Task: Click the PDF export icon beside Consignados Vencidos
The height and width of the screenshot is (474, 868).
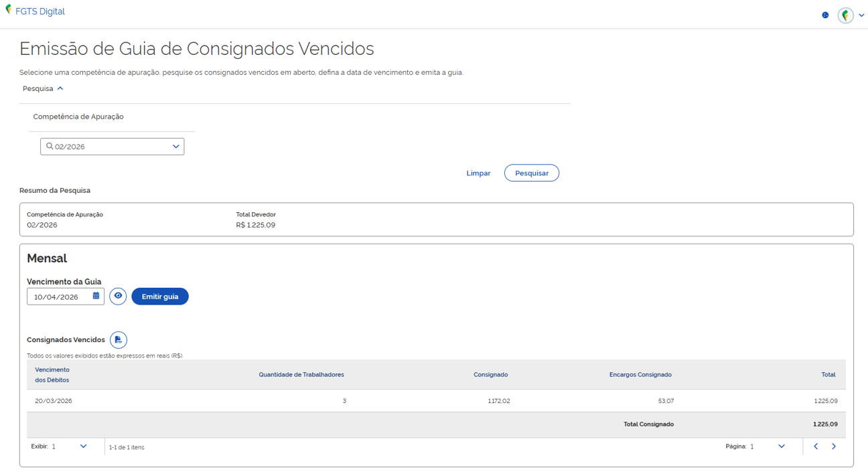Action: click(119, 339)
